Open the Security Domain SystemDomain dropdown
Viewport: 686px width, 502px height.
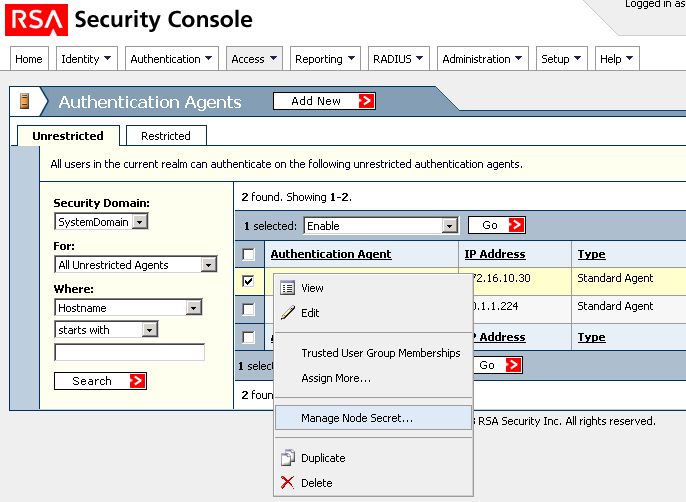tap(101, 221)
